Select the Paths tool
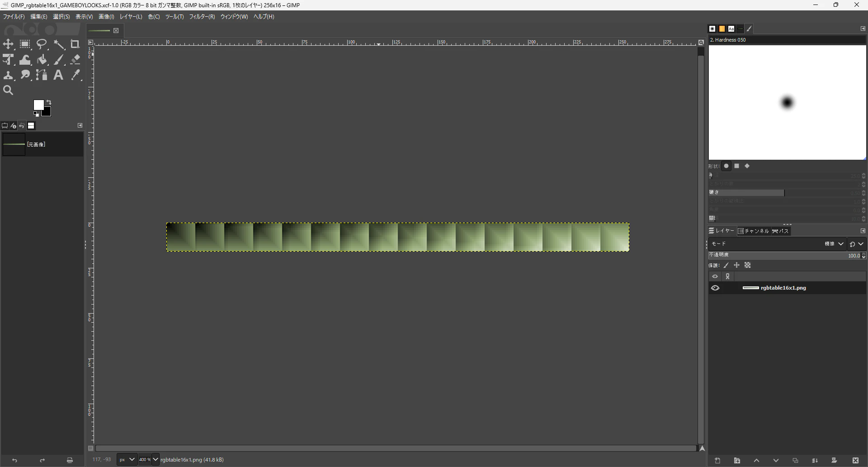This screenshot has width=868, height=467. pyautogui.click(x=42, y=75)
